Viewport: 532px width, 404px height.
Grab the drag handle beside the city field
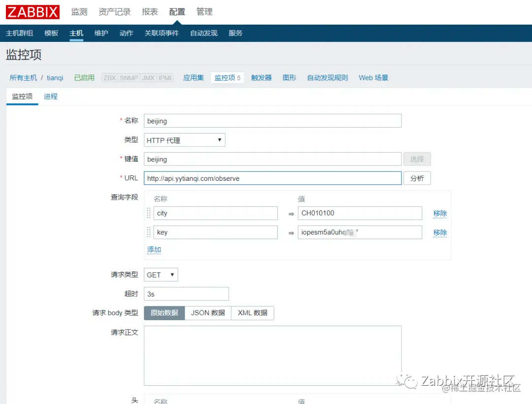tap(148, 213)
